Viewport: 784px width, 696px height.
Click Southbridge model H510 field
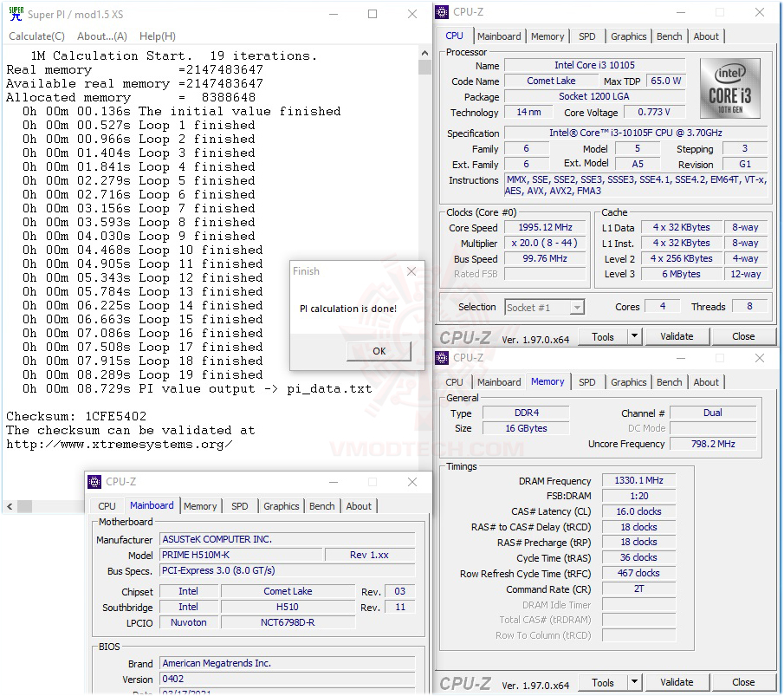click(x=288, y=607)
